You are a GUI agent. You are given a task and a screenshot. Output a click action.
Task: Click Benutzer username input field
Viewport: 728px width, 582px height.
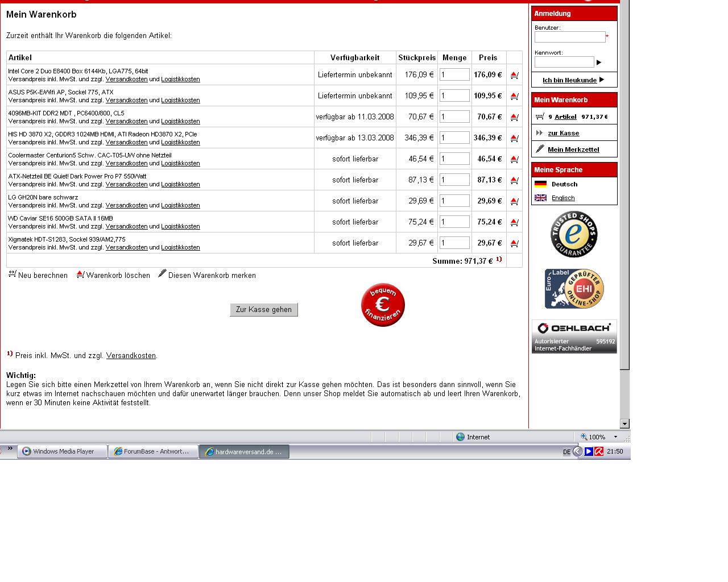pyautogui.click(x=570, y=37)
